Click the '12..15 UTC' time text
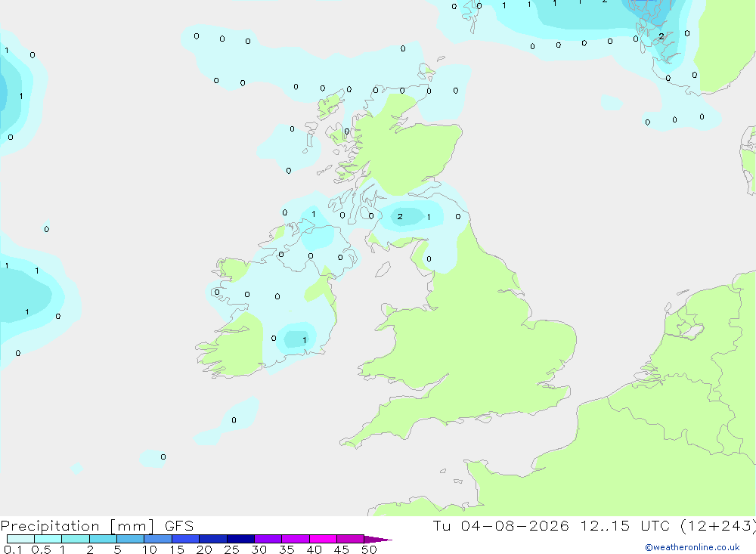This screenshot has width=756, height=554. tap(625, 526)
